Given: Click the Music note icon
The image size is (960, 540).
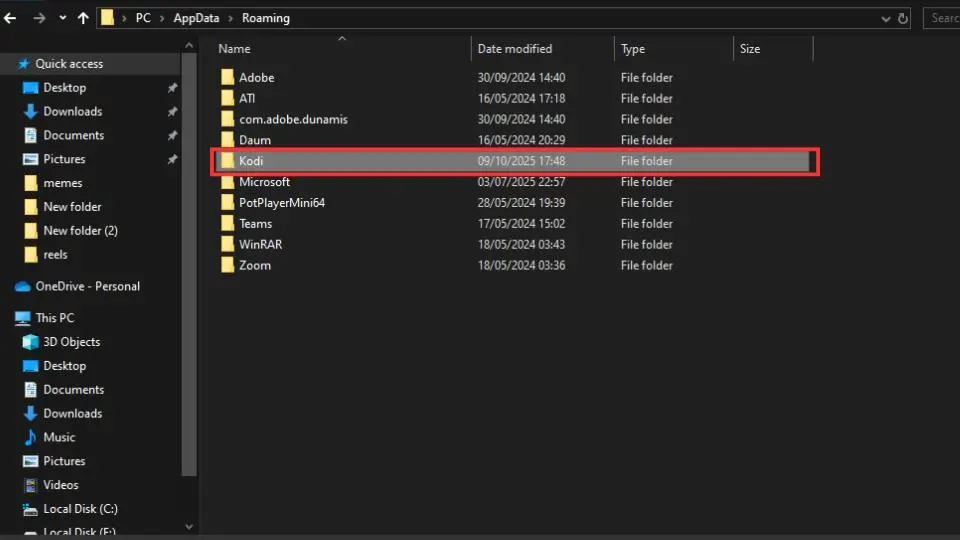Looking at the screenshot, I should pyautogui.click(x=30, y=437).
